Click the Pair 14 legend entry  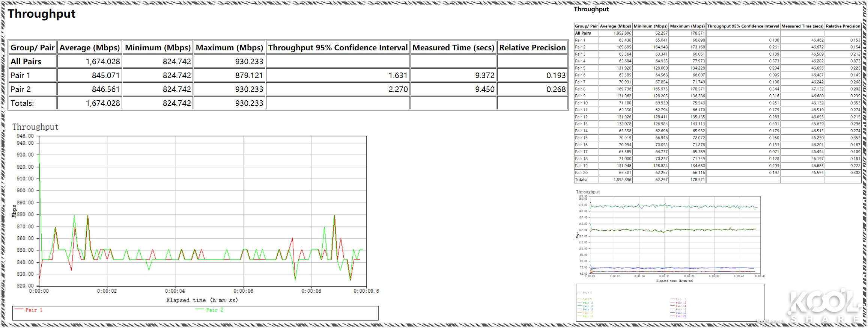pos(681,306)
